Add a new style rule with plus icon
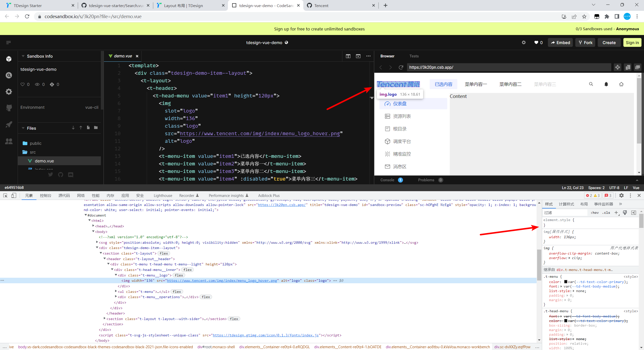 click(x=616, y=213)
